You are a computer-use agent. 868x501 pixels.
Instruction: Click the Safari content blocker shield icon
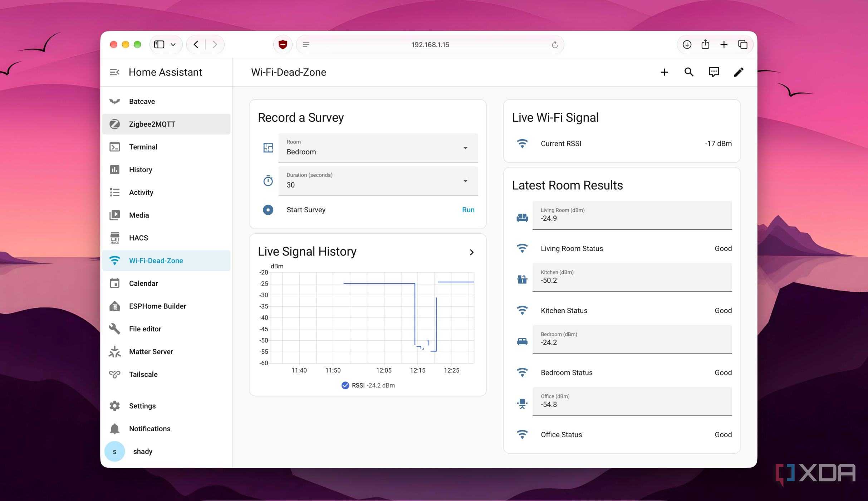[x=283, y=45]
